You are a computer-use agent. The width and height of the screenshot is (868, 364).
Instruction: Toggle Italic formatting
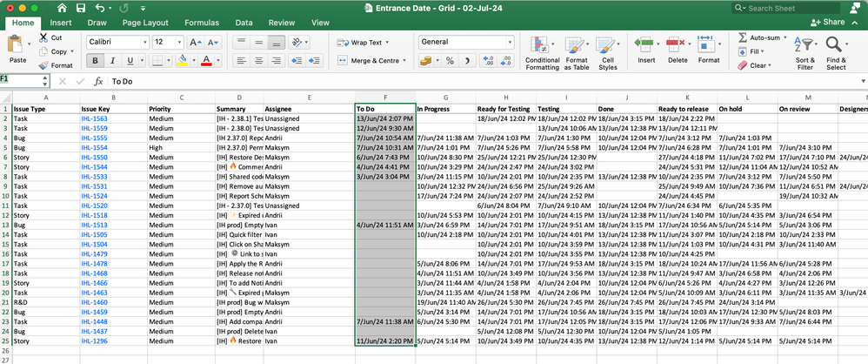point(113,61)
